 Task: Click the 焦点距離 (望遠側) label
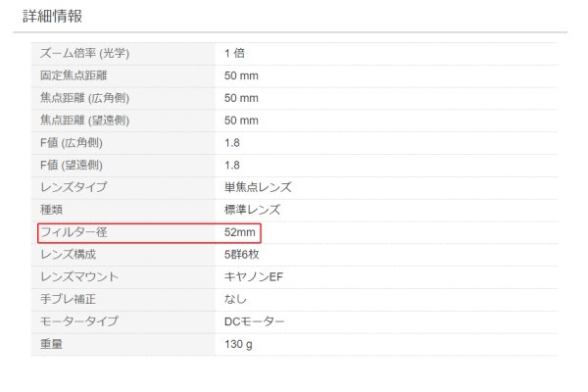pyautogui.click(x=84, y=121)
